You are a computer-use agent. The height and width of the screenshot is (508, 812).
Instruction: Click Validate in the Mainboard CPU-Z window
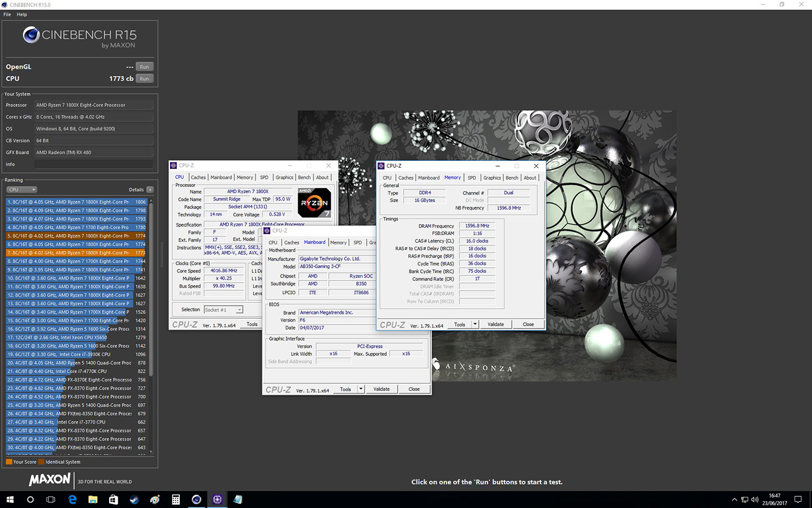coord(382,389)
